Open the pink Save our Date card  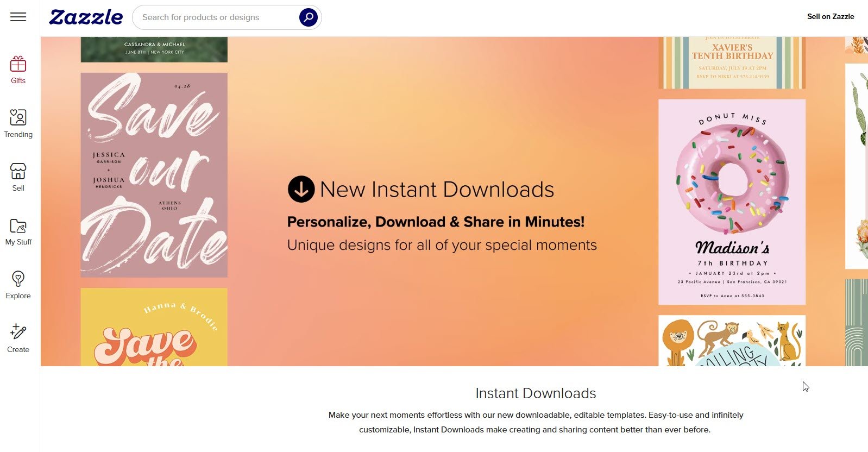(x=154, y=175)
